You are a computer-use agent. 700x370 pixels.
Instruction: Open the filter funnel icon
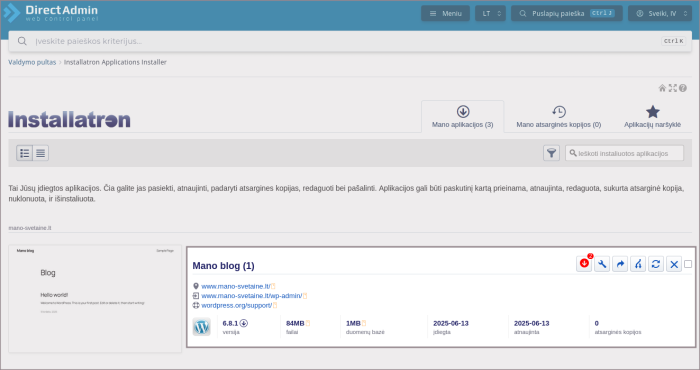click(x=551, y=153)
